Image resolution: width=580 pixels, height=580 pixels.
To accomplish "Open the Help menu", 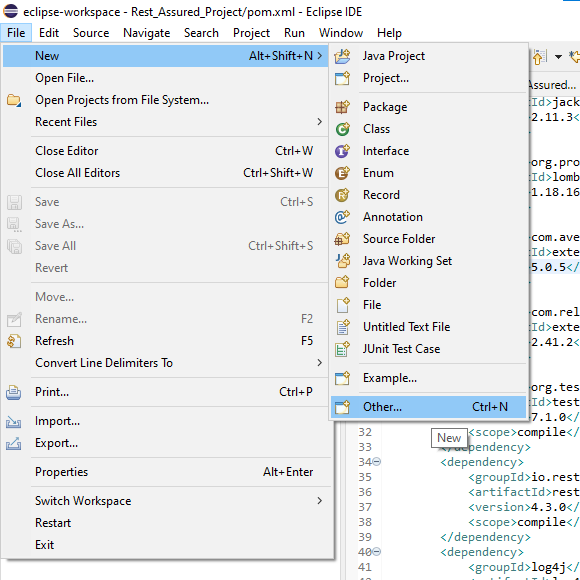I will 389,33.
